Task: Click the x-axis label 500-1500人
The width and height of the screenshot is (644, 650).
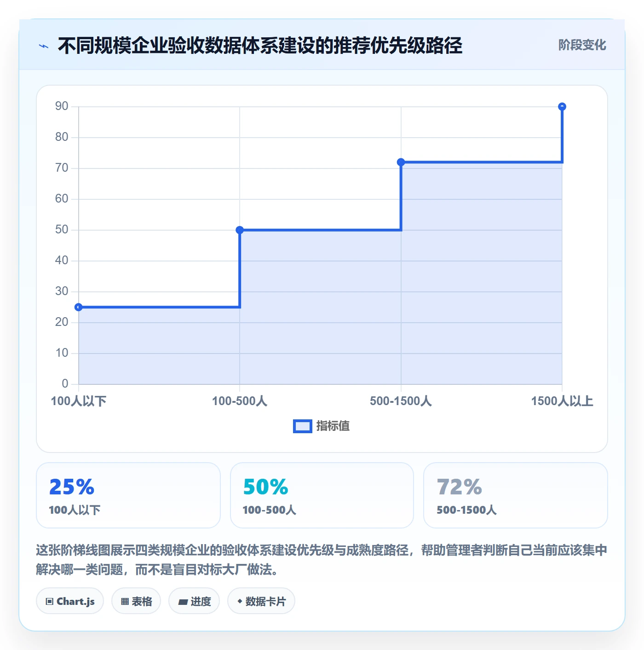Action: pos(401,401)
